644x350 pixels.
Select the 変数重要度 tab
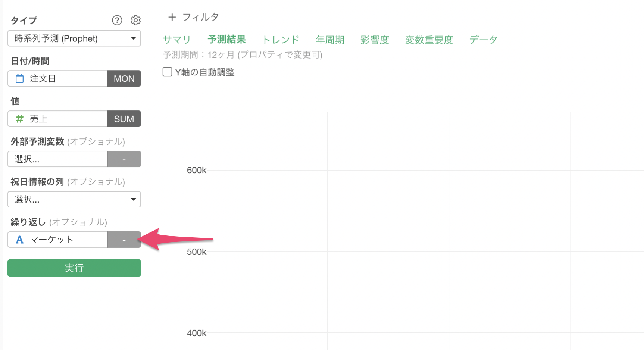[x=429, y=40]
